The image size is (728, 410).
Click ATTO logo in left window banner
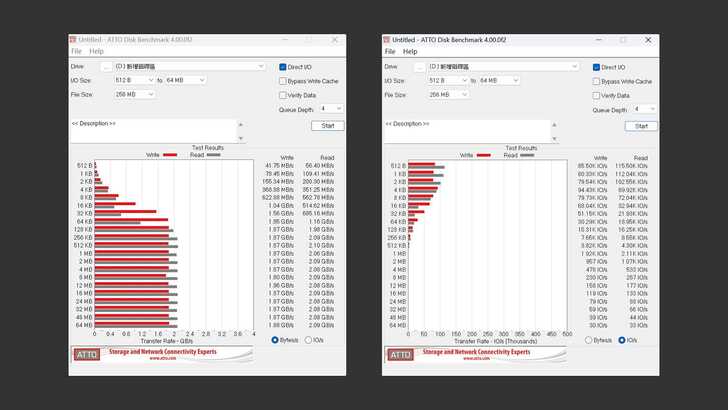[87, 355]
